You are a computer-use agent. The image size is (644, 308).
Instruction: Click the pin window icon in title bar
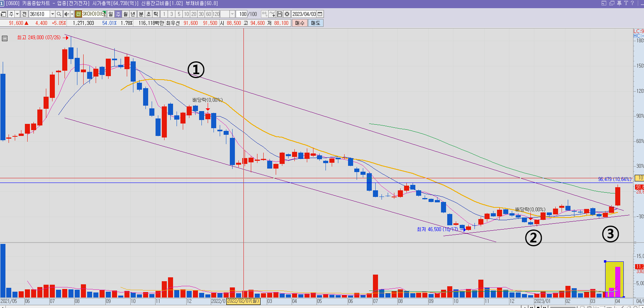coord(619,3)
